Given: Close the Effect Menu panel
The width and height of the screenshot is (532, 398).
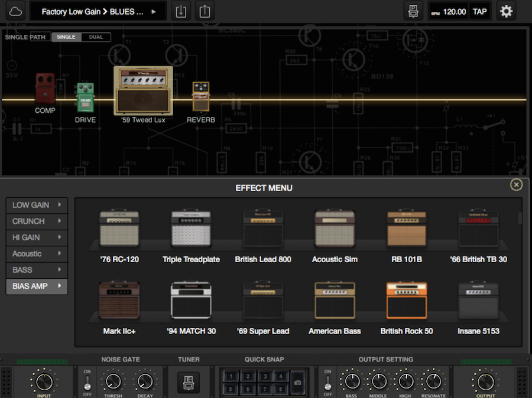Looking at the screenshot, I should pos(516,185).
